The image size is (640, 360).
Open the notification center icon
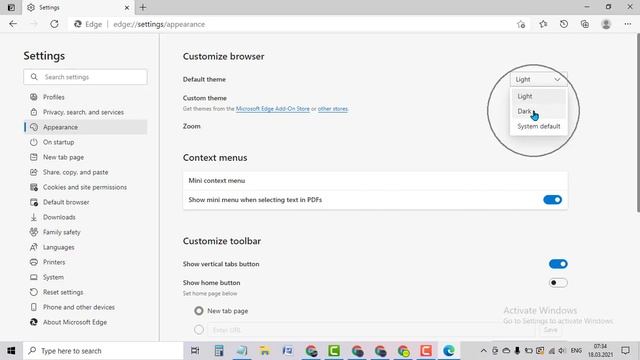[x=625, y=351]
